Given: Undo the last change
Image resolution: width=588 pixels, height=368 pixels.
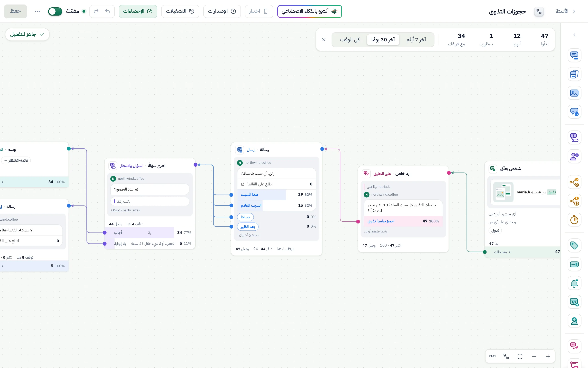Looking at the screenshot, I should [108, 11].
